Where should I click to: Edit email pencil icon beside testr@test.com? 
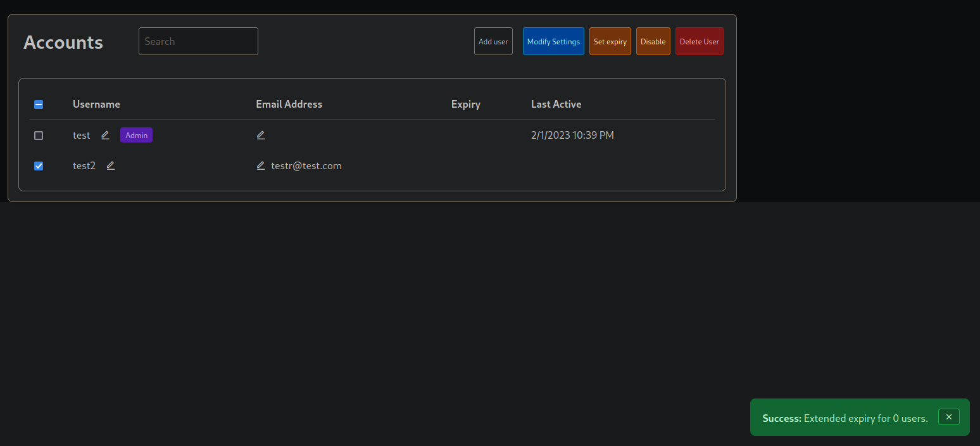pos(261,165)
